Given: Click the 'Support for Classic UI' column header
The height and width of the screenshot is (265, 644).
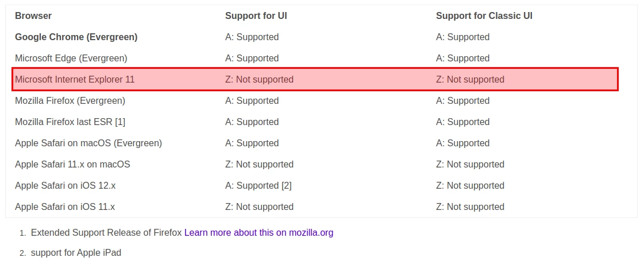Looking at the screenshot, I should pos(484,15).
